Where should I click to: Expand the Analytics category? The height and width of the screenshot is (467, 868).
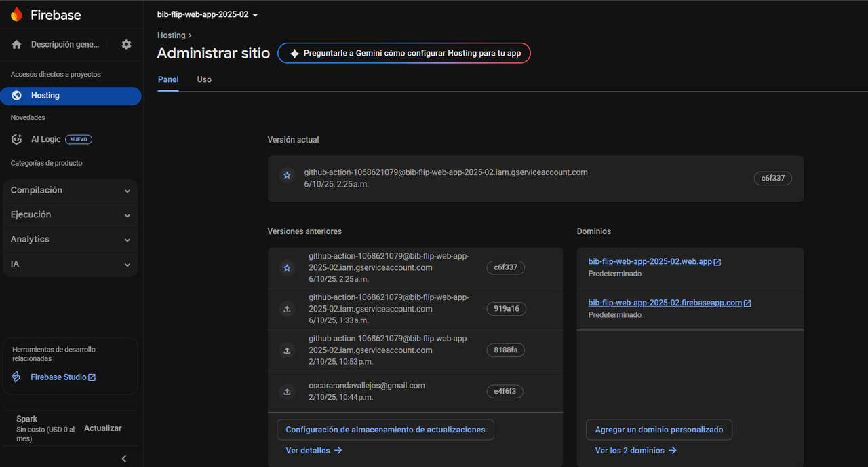tap(71, 239)
